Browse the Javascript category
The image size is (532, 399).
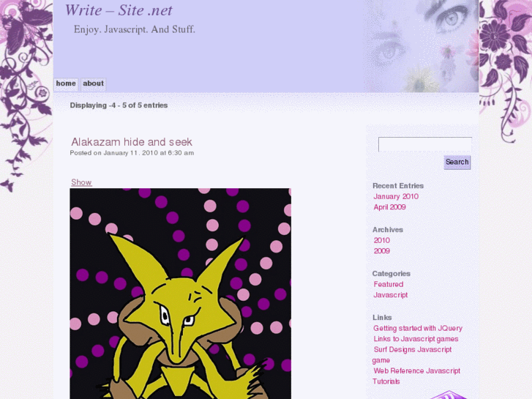point(391,295)
